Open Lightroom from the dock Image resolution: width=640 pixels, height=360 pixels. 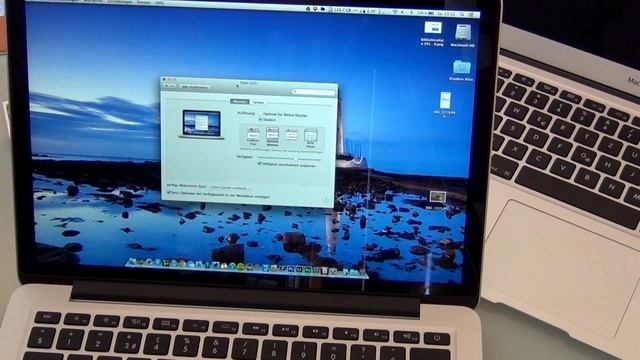299,269
